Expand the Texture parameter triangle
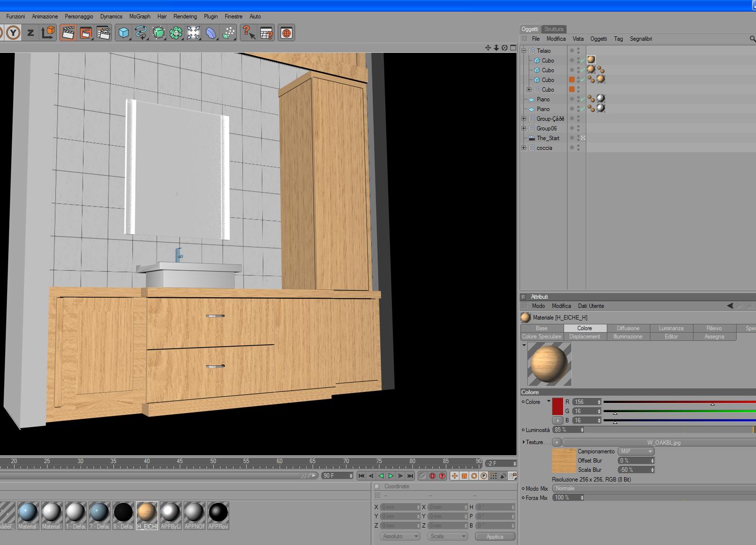 (524, 442)
